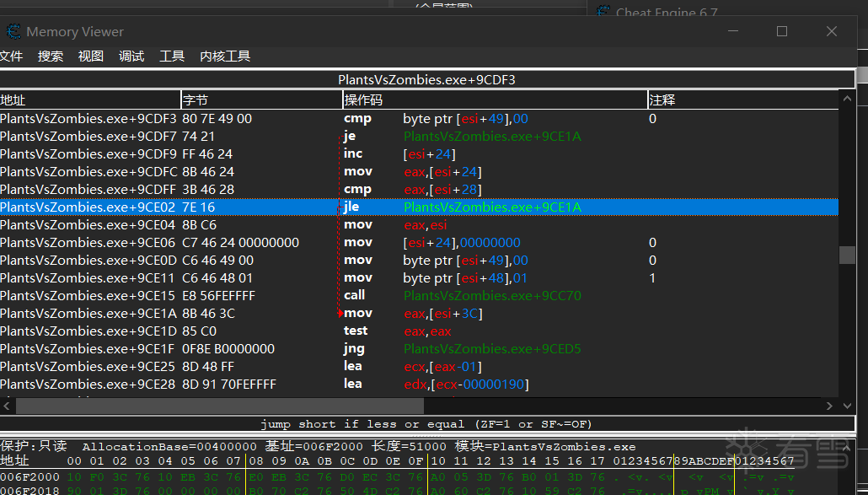Image resolution: width=868 pixels, height=495 pixels.
Task: Click the disassembler scroll-up arrow
Action: coord(847,99)
